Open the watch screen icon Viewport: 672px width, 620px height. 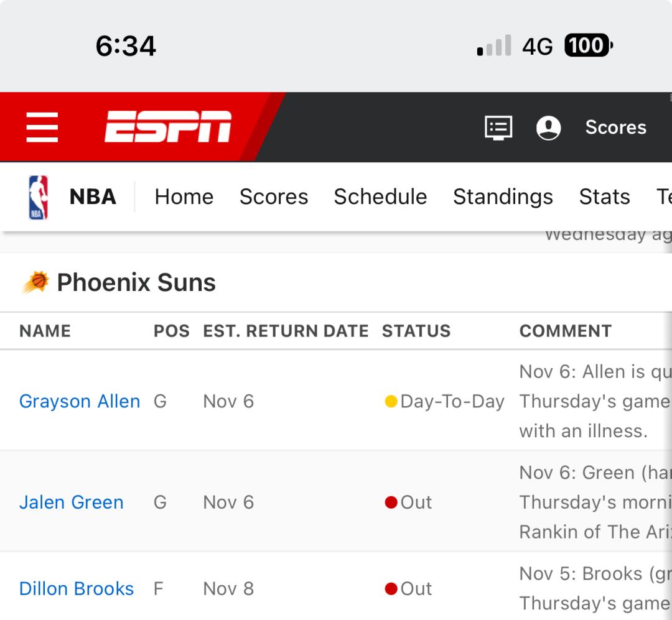498,127
